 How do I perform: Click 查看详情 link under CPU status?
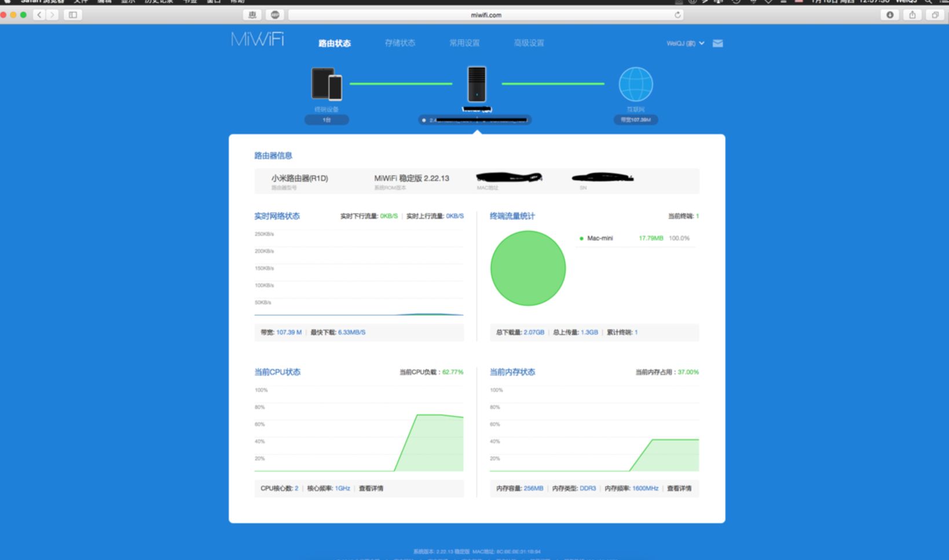(x=371, y=488)
